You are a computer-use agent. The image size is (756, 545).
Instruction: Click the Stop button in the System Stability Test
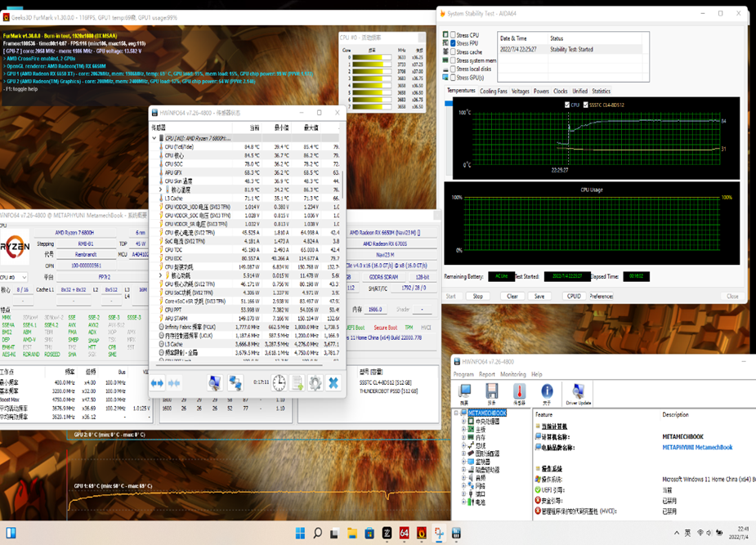click(478, 297)
